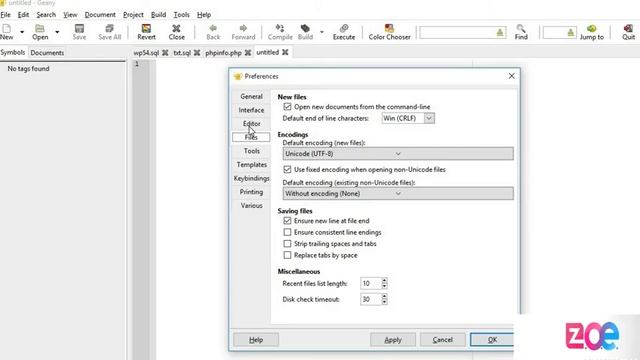Switch to Interface preferences tab

pos(251,110)
